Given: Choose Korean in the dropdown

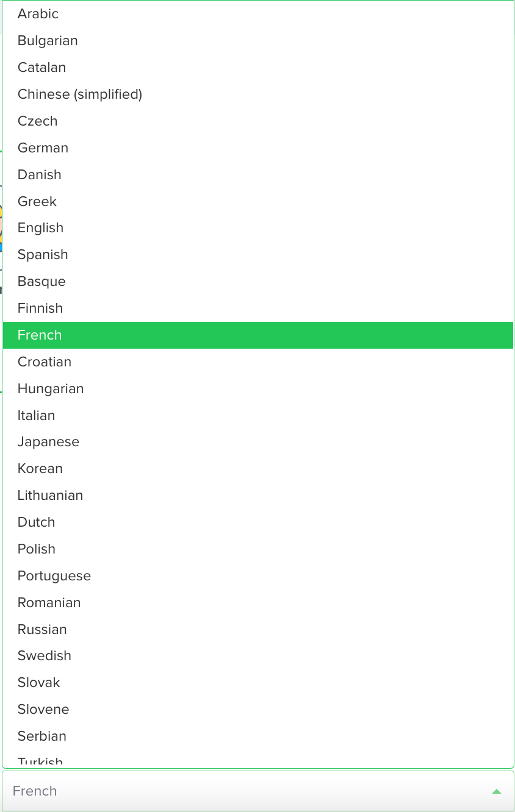Looking at the screenshot, I should click(x=257, y=468).
